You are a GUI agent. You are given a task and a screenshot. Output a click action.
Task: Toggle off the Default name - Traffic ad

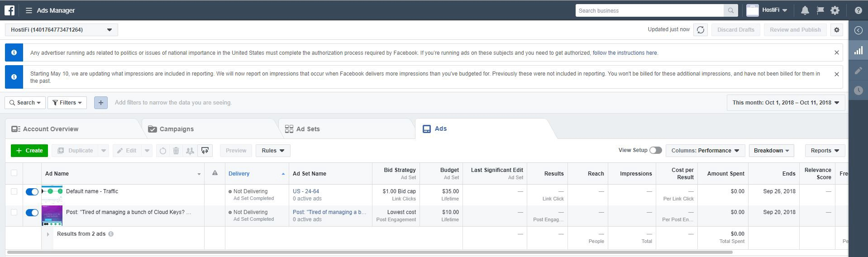[x=32, y=192]
